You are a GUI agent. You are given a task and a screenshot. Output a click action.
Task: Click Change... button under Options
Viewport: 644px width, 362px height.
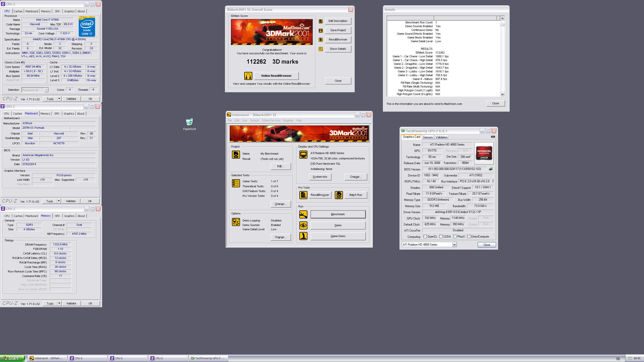[x=280, y=237]
